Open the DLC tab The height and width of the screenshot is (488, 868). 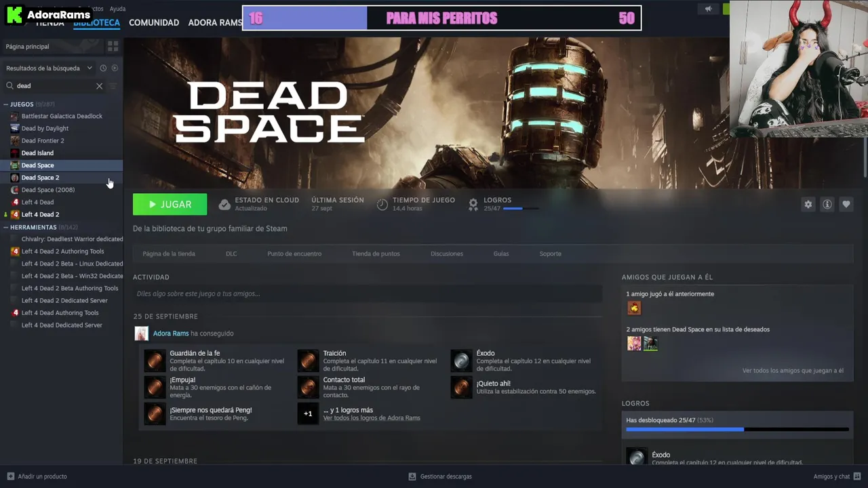point(231,253)
